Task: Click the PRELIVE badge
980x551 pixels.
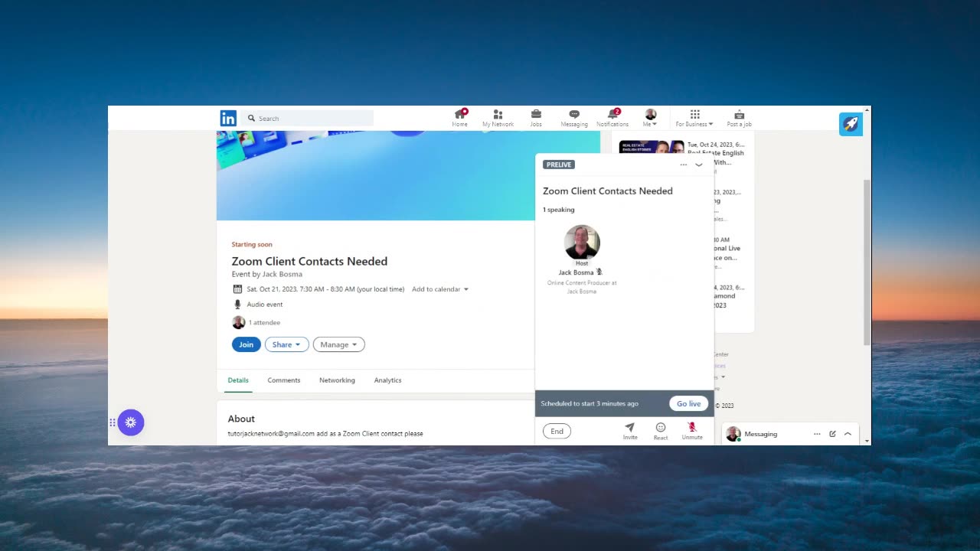Action: click(x=559, y=165)
